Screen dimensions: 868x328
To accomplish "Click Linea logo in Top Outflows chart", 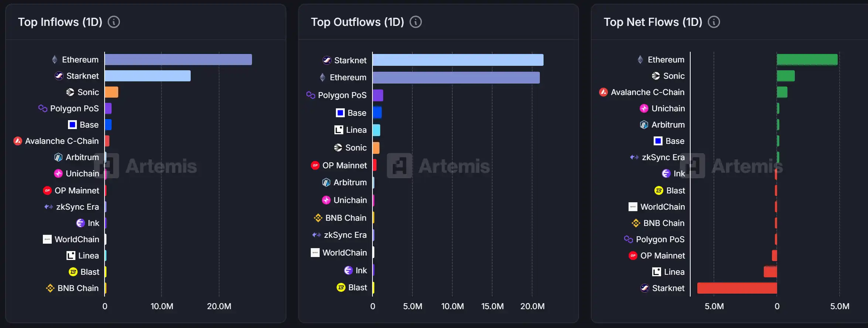I will pos(338,130).
